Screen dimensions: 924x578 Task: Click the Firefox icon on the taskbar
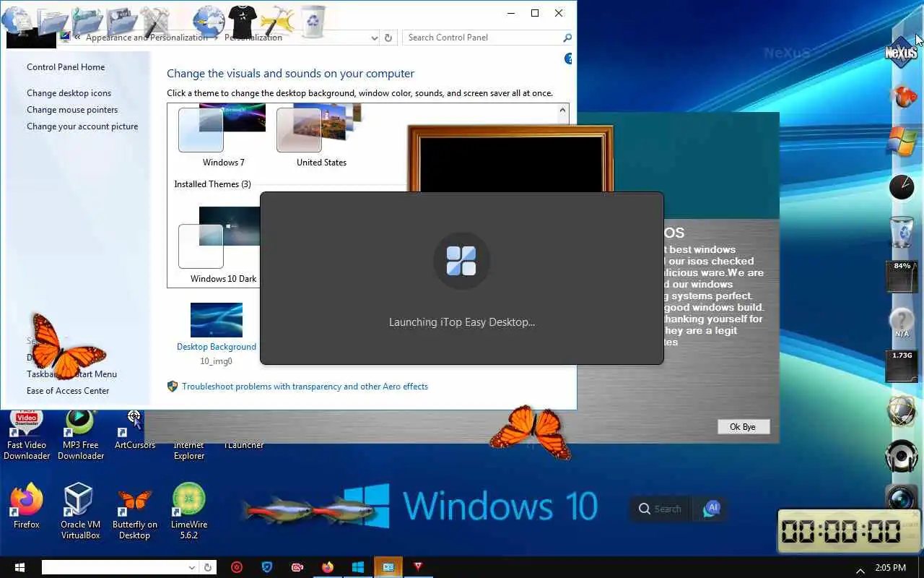coord(328,567)
